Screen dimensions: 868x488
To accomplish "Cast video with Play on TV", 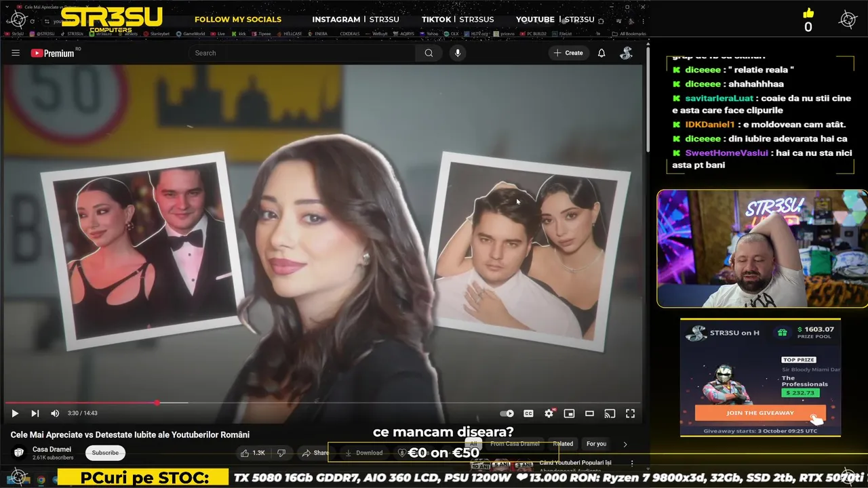I will [x=610, y=413].
